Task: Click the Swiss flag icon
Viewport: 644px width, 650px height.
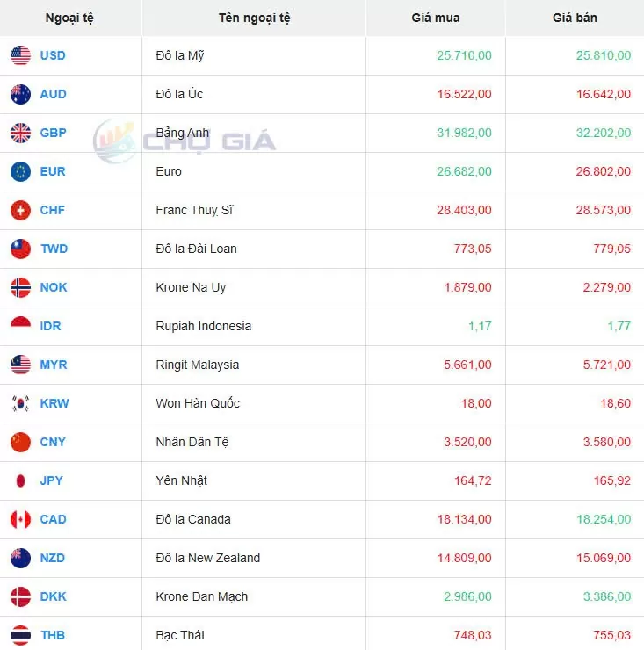Action: pyautogui.click(x=20, y=210)
